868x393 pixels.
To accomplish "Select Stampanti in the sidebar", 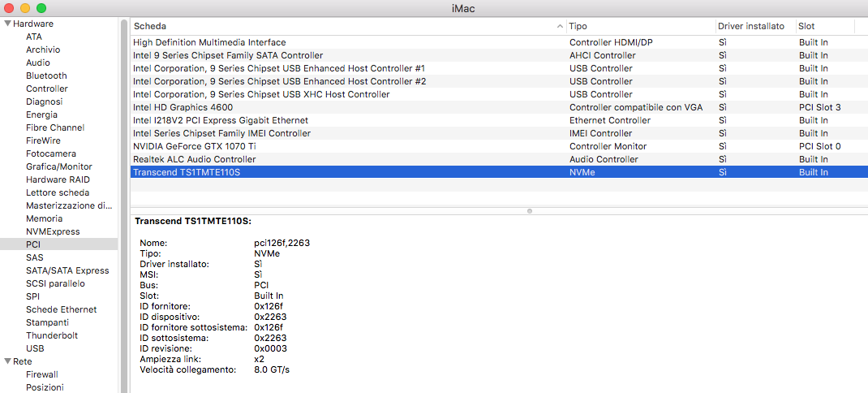I will tap(48, 322).
